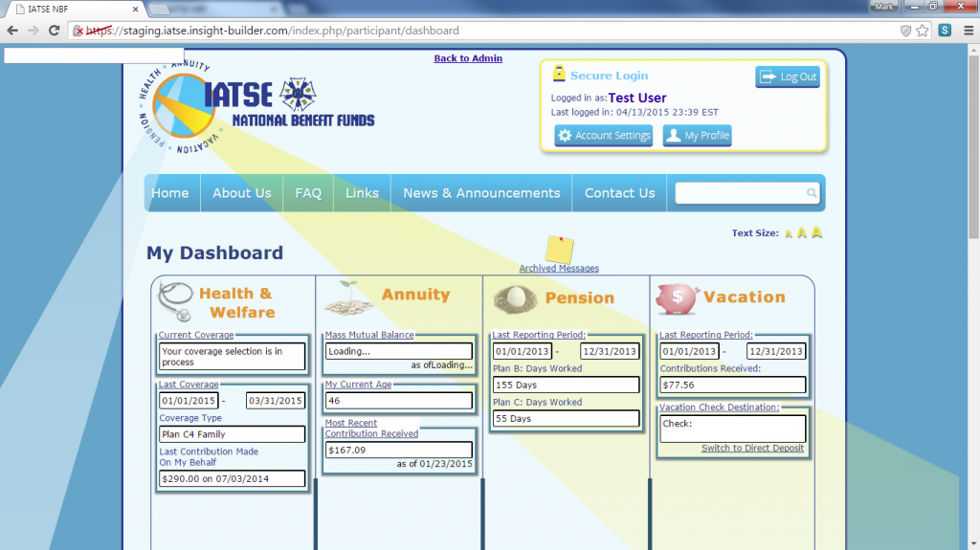This screenshot has height=550, width=980.
Task: Open the Archived Messages link
Action: [559, 268]
